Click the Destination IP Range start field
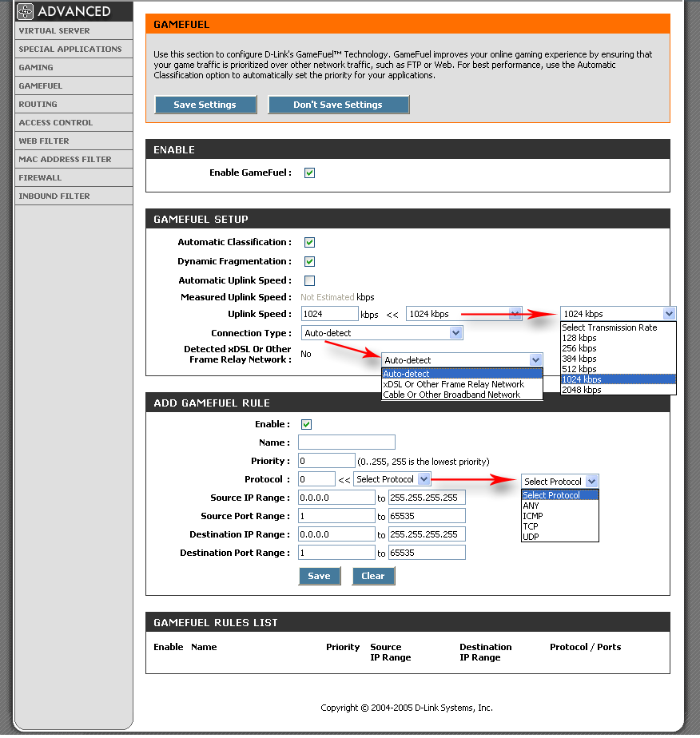The width and height of the screenshot is (700, 738). click(x=336, y=534)
